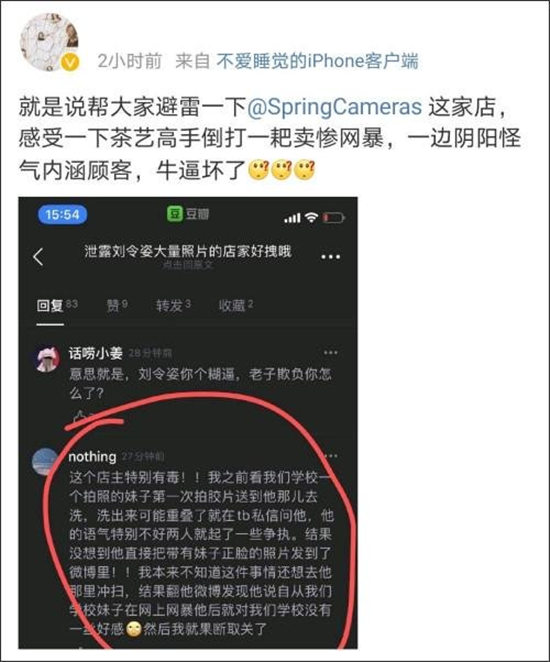Open more options for 话唠小姜's comment
The width and height of the screenshot is (550, 662).
click(331, 353)
